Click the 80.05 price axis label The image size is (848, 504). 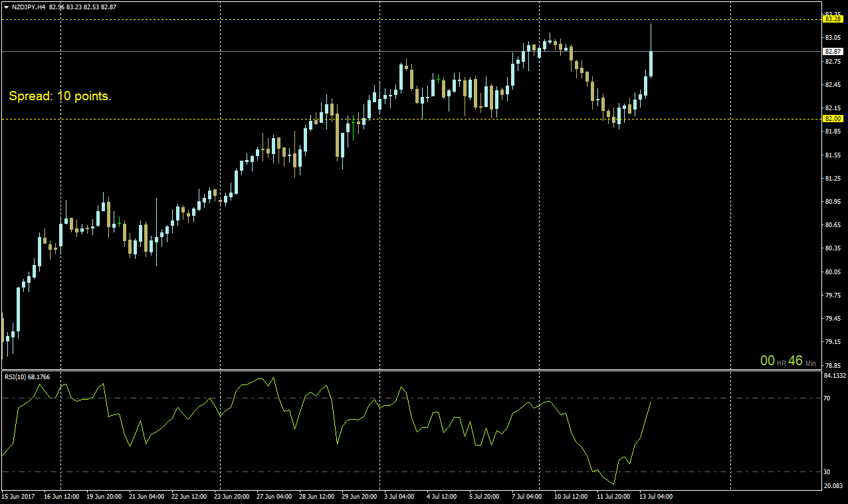tap(831, 272)
